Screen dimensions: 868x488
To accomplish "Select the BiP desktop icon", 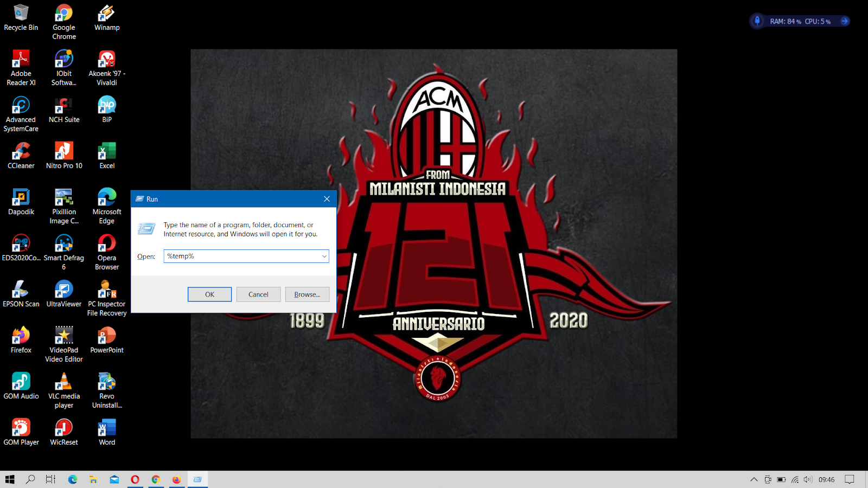I will coord(107,110).
